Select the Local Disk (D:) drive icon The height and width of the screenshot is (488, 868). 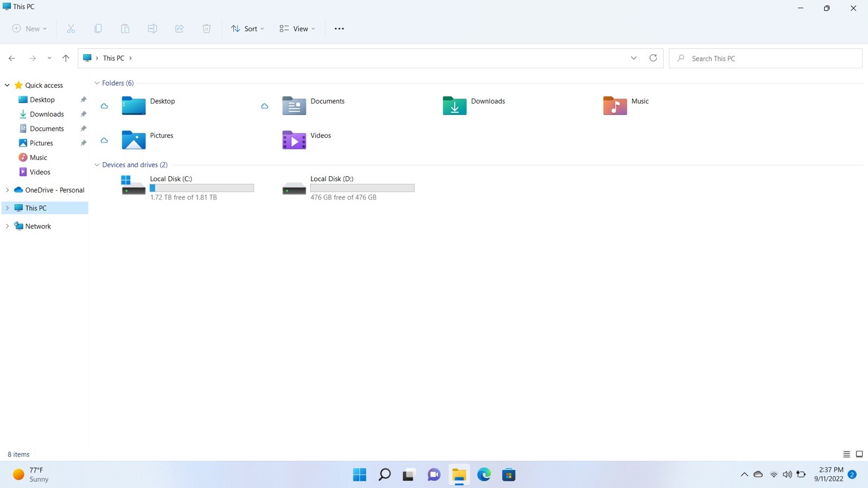click(x=294, y=188)
